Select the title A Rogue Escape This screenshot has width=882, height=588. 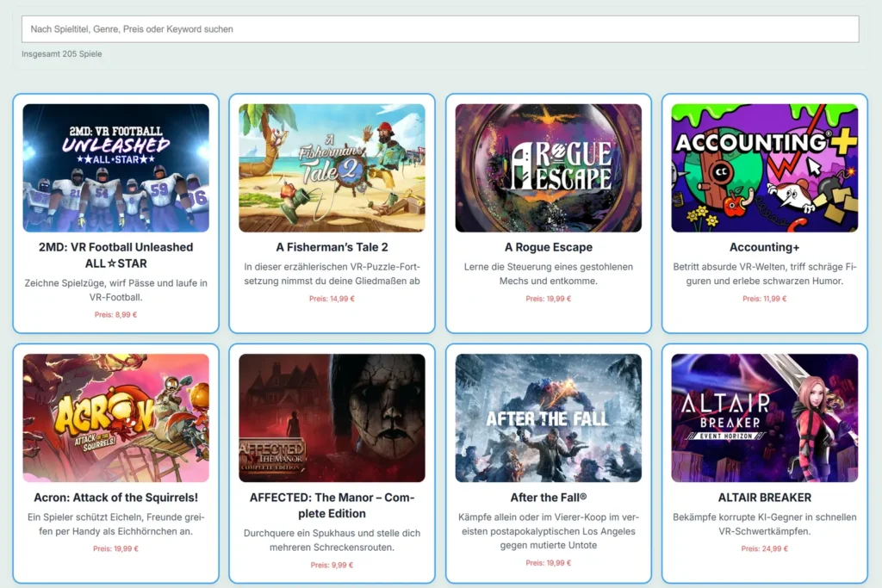click(x=549, y=247)
